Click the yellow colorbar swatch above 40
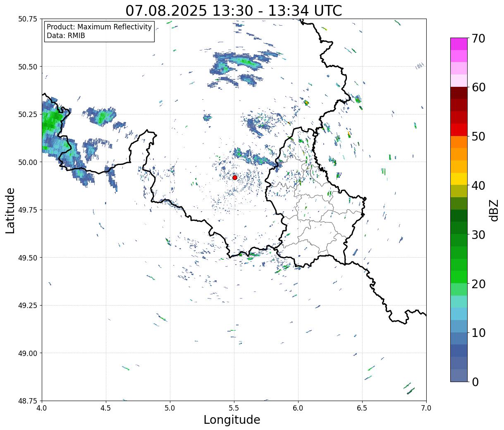This screenshot has height=430, width=504. [459, 179]
